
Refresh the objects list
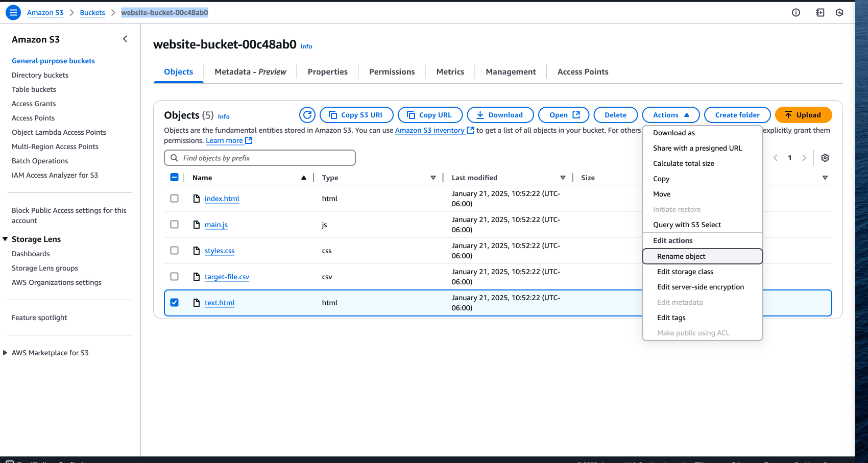[307, 115]
